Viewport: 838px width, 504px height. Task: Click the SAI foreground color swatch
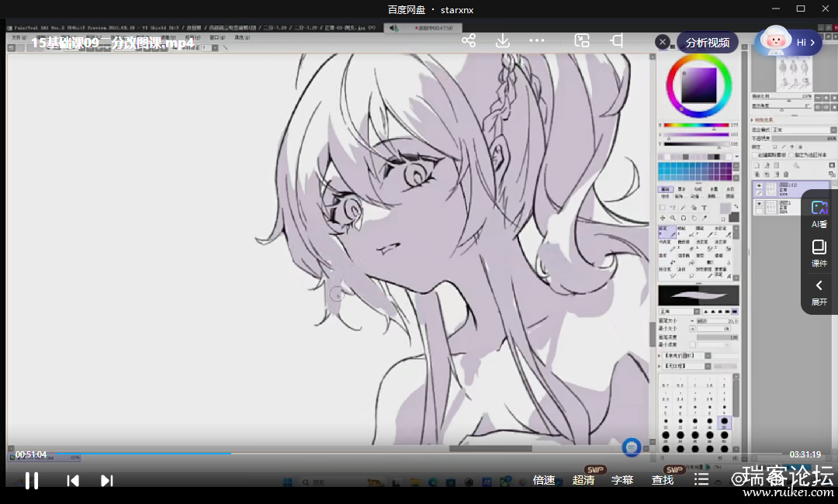(725, 209)
